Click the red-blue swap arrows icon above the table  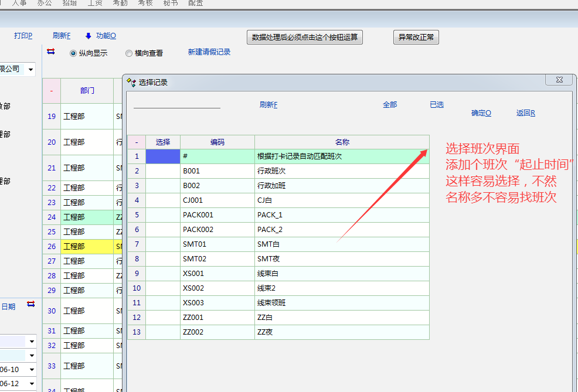point(50,52)
